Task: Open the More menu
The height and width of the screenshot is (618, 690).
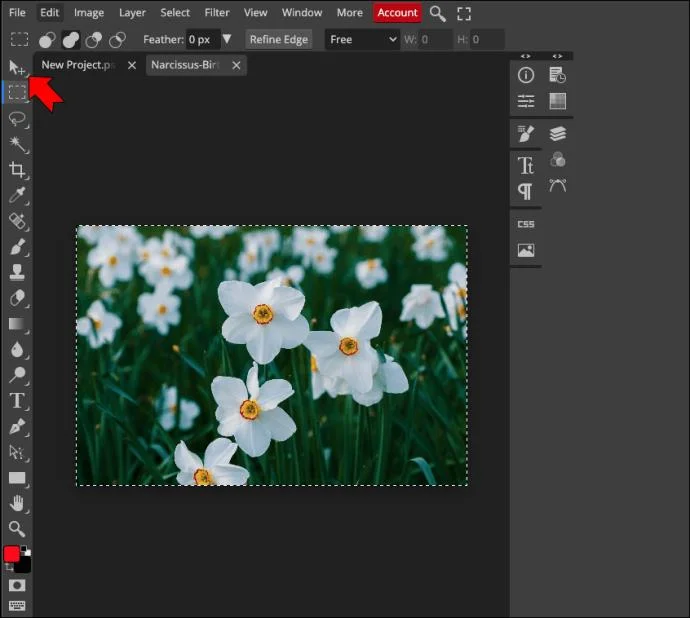Action: 350,13
